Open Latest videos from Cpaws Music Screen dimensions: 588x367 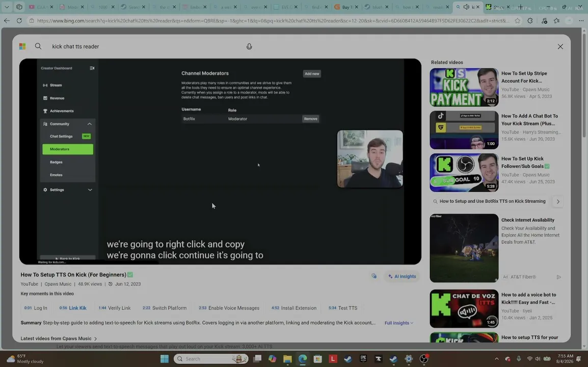(x=59, y=338)
